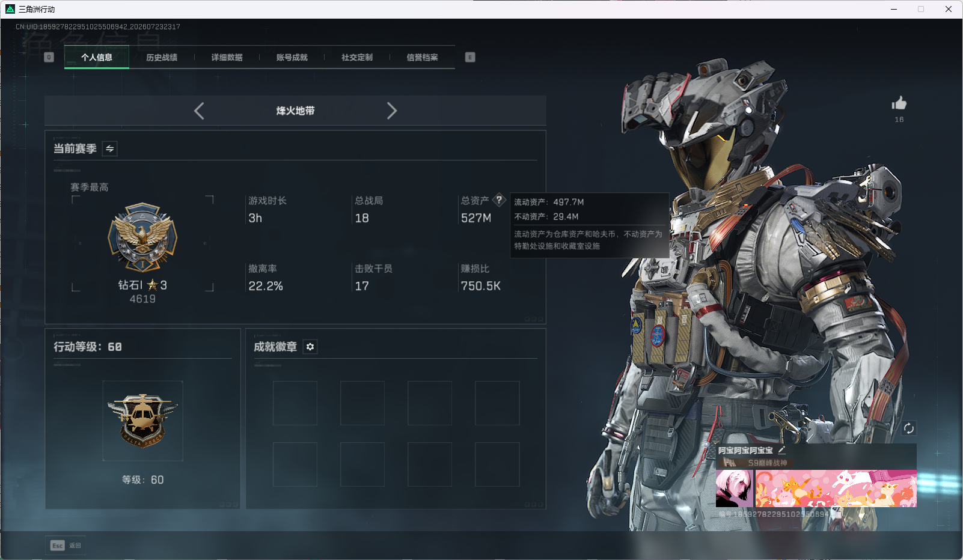The image size is (963, 560).
Task: Open the 信誉档案 tab
Action: [x=422, y=58]
